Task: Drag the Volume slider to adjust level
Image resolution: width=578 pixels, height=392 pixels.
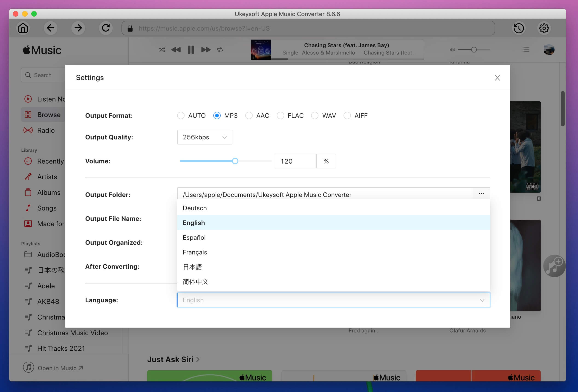Action: (x=235, y=161)
